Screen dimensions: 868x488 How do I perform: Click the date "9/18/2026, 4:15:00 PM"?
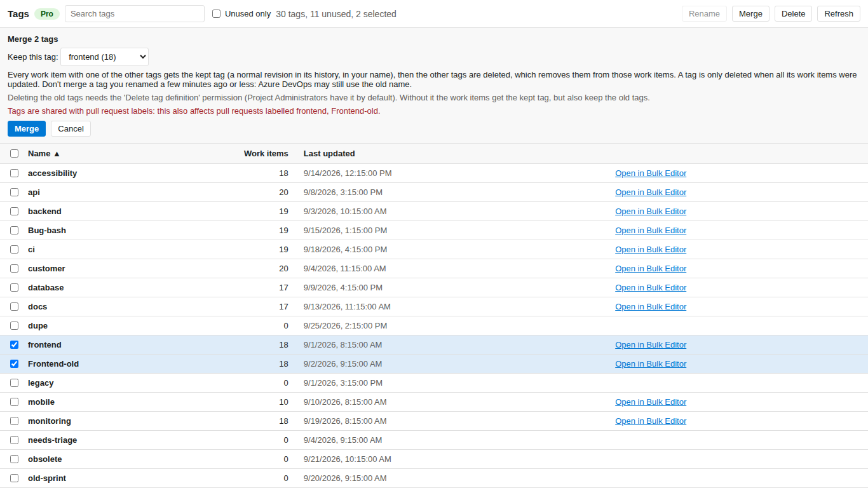345,250
